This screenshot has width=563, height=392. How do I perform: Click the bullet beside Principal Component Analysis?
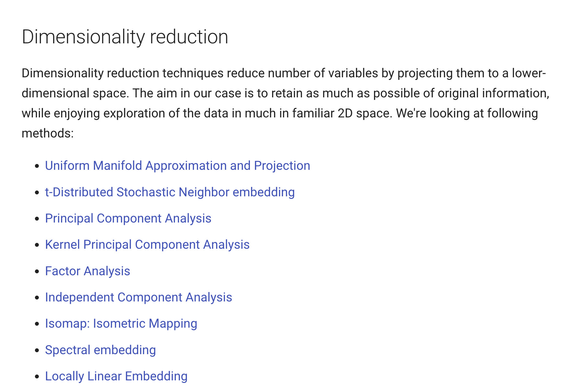(37, 219)
